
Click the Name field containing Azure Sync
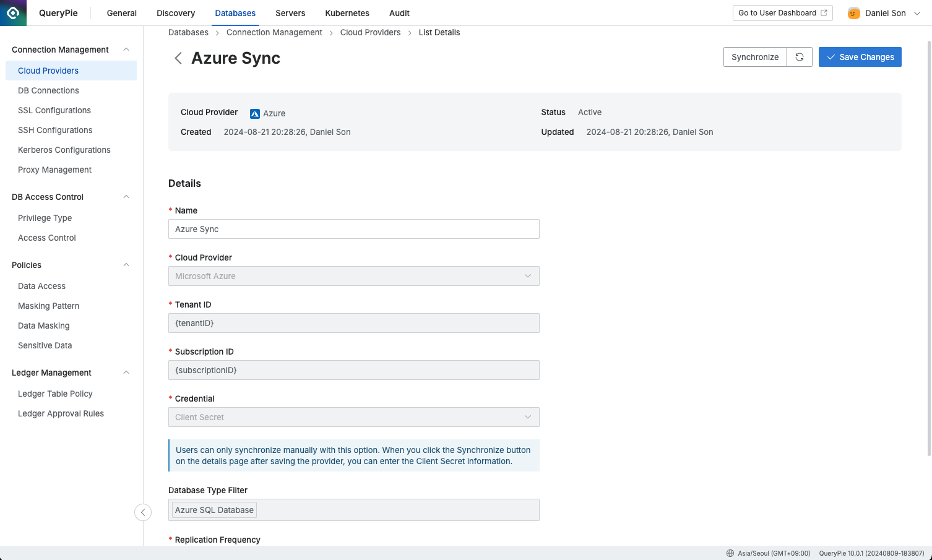[354, 229]
